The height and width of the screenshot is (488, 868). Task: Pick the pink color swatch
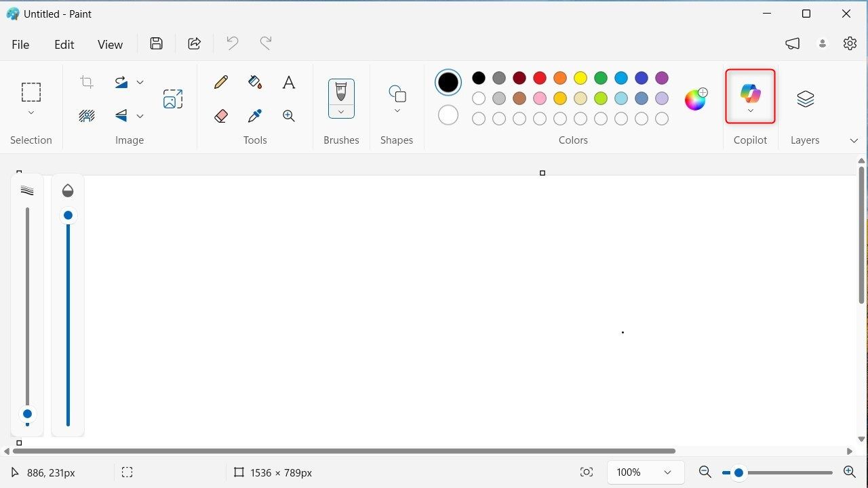tap(540, 98)
